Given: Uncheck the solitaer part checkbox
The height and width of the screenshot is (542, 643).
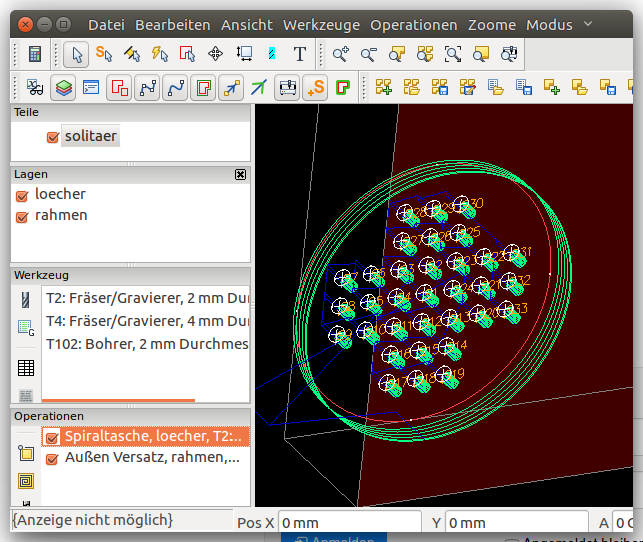Looking at the screenshot, I should click(x=53, y=136).
